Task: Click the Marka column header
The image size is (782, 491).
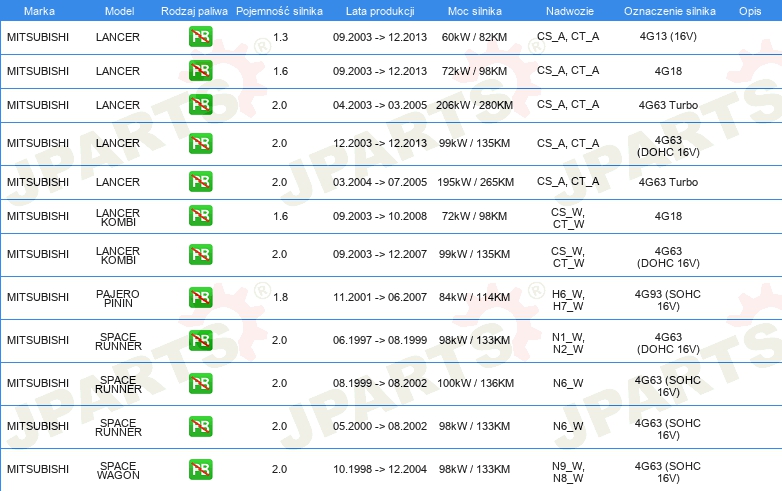Action: [39, 11]
